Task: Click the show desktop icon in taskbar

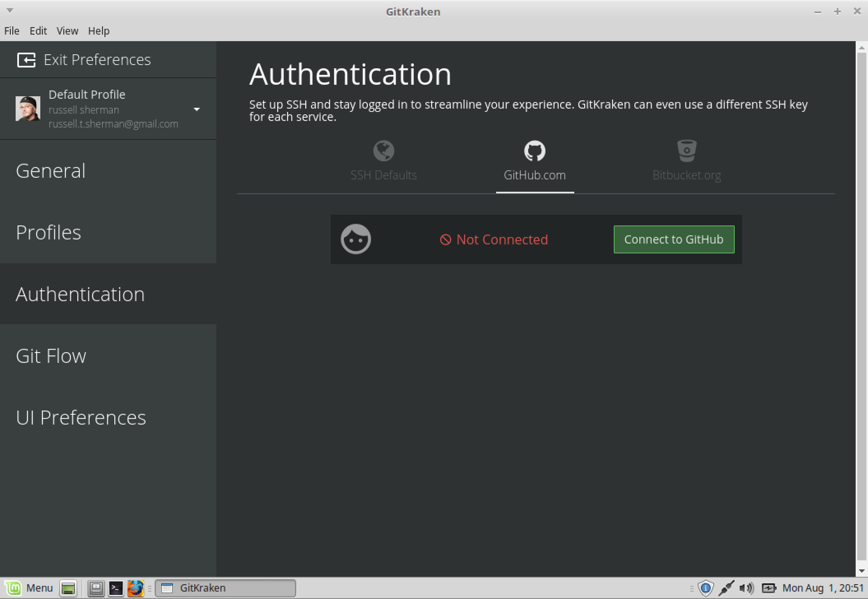Action: pyautogui.click(x=68, y=588)
